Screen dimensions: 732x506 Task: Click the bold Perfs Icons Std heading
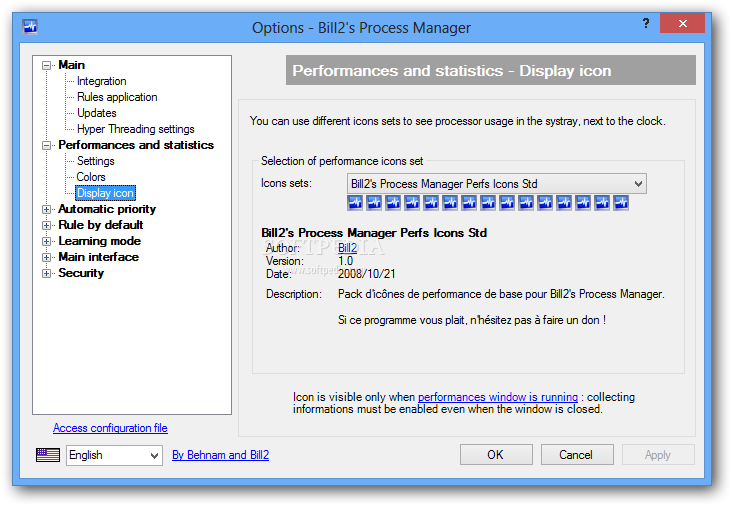point(374,233)
